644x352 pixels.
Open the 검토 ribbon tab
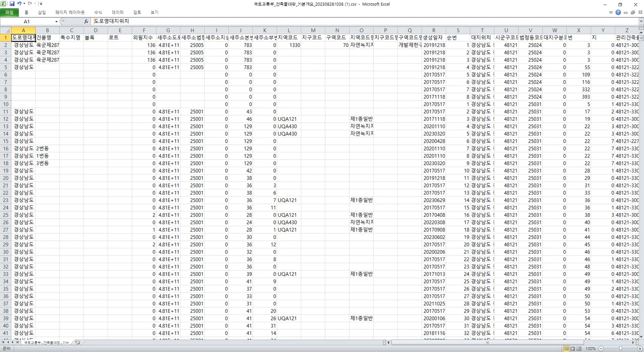click(137, 12)
